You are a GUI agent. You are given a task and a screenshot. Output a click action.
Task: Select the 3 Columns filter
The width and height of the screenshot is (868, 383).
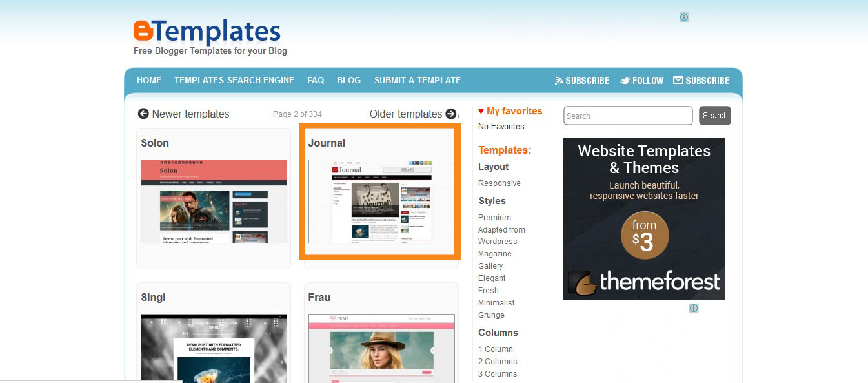pos(498,374)
